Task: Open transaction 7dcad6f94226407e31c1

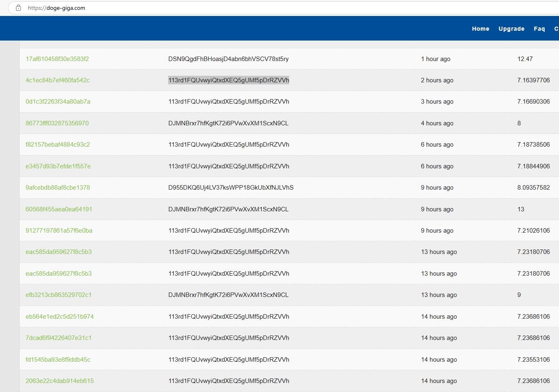Action: pos(58,338)
